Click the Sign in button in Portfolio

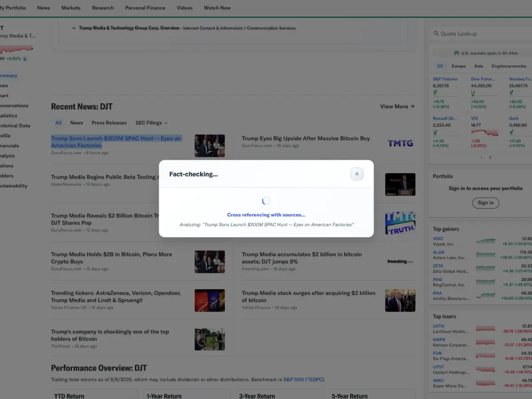pos(485,203)
